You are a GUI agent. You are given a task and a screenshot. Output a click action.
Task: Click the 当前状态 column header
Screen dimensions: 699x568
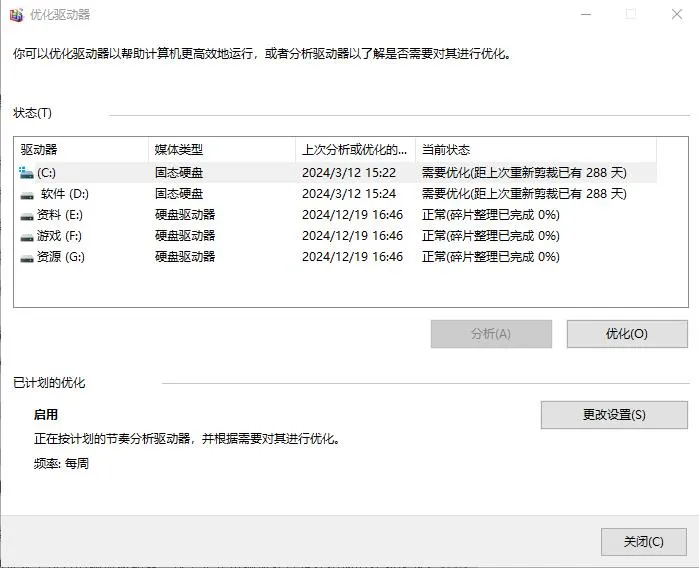(535, 150)
